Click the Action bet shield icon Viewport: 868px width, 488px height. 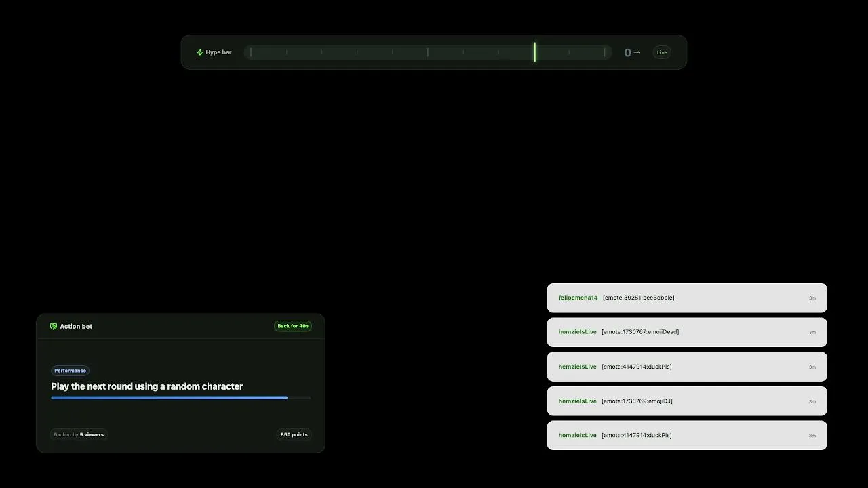point(54,326)
